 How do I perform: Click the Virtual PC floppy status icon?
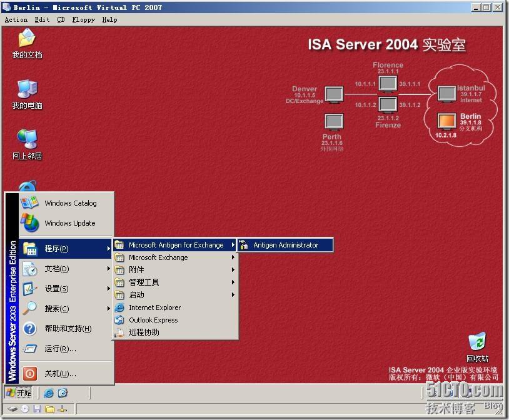click(38, 409)
